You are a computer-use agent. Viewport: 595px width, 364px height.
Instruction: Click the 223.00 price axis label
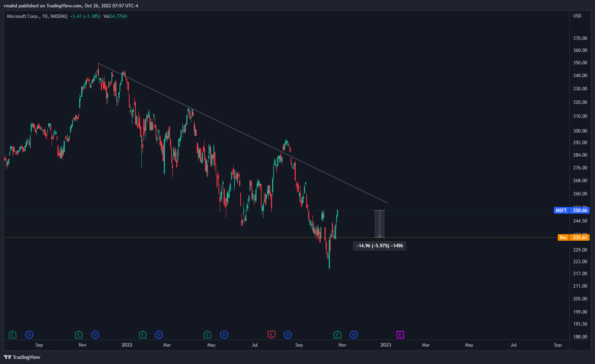[x=580, y=262]
